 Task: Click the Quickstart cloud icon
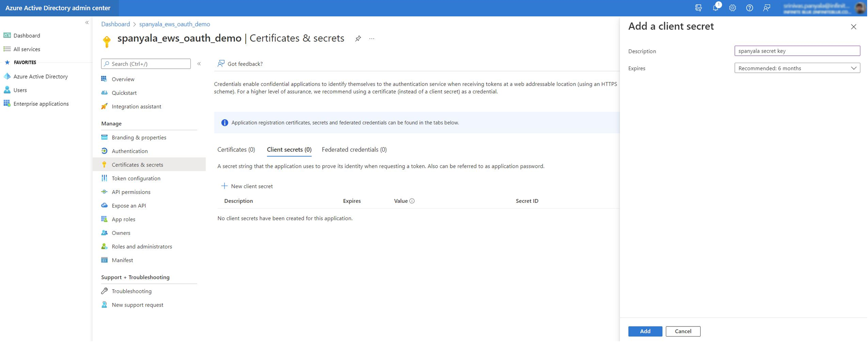(104, 92)
